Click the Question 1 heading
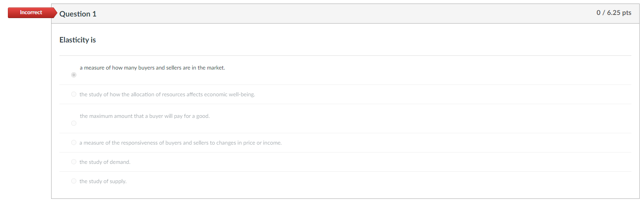Screen dimensions: 644x202 click(x=78, y=14)
